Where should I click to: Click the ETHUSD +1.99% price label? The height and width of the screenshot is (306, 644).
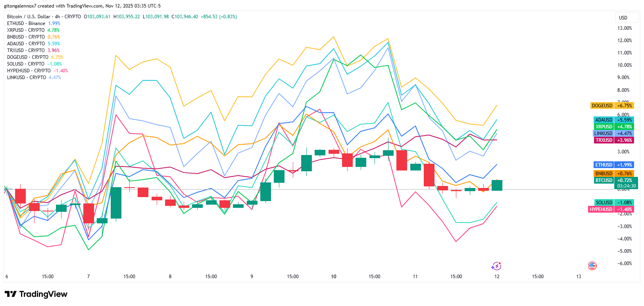click(x=613, y=165)
